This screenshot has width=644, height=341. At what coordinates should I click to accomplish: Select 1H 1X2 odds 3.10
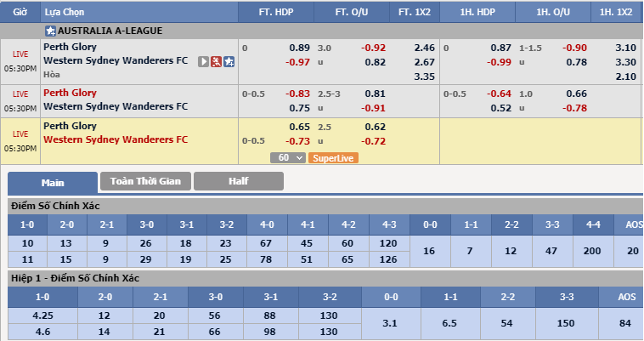click(x=625, y=48)
